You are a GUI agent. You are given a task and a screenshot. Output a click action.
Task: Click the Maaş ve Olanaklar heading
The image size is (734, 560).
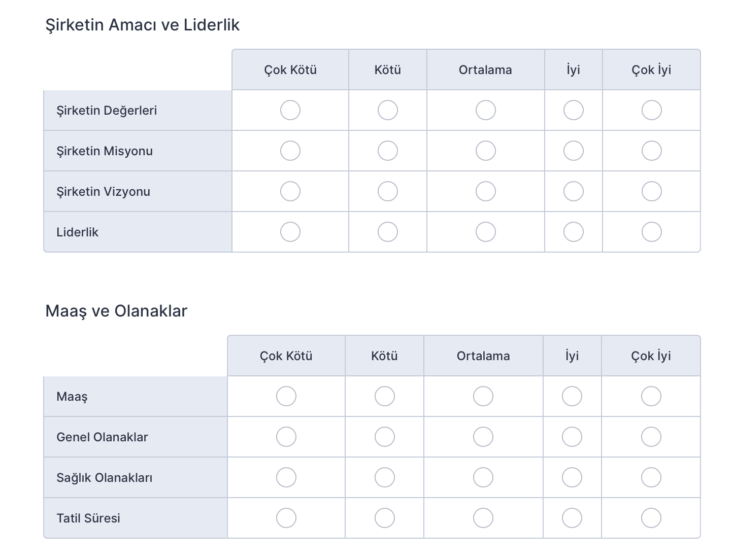116,311
